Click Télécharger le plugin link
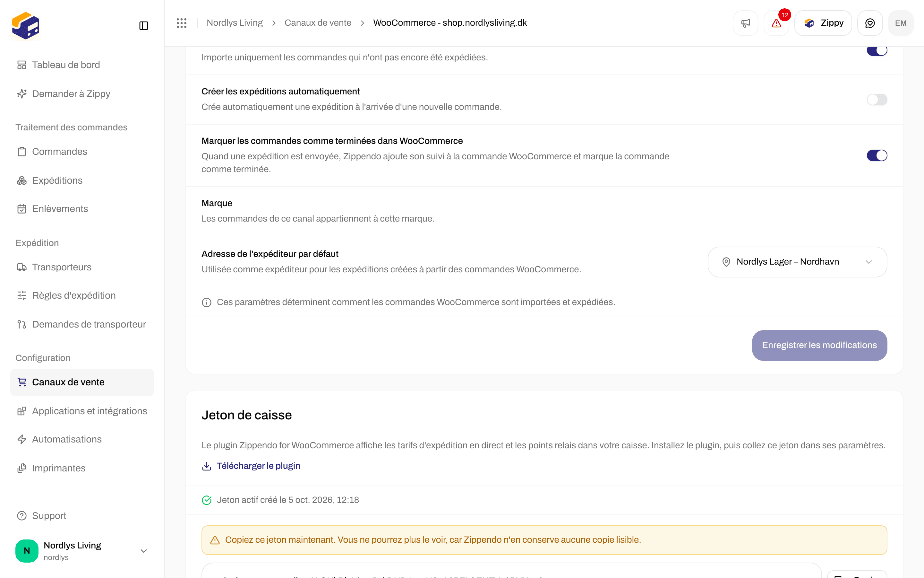 (x=251, y=466)
